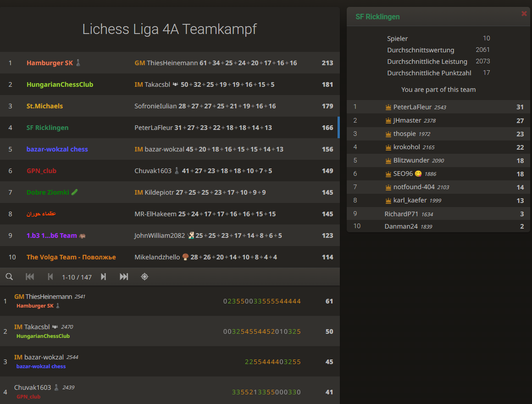Jump to the first standings page
The height and width of the screenshot is (404, 532).
click(x=30, y=276)
